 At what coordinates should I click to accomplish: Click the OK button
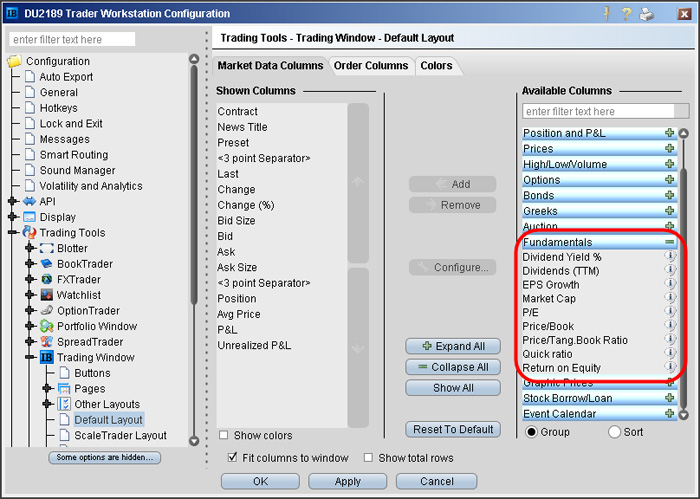click(260, 481)
